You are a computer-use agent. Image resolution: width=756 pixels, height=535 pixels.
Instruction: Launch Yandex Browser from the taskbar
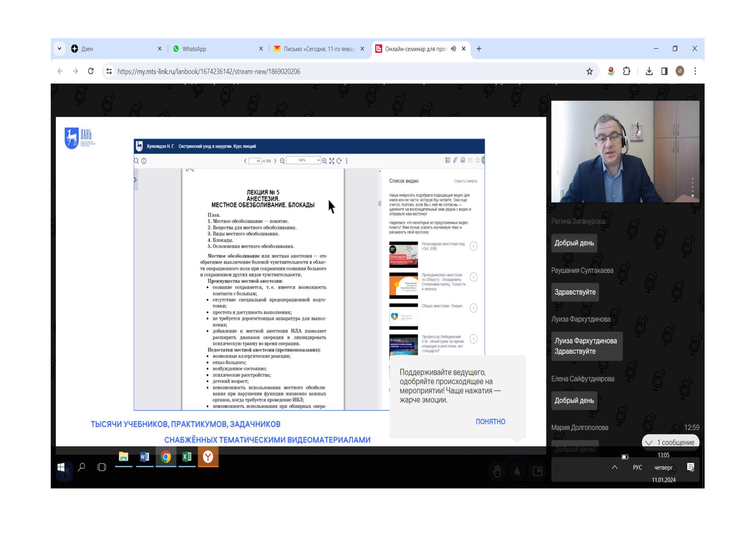[x=208, y=457]
